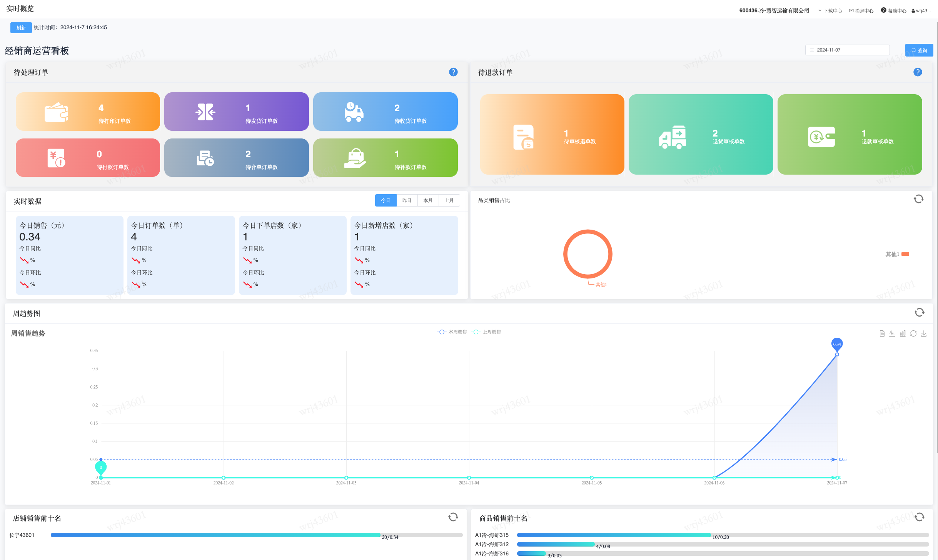Open data view icon in weekly sales chart

click(x=882, y=333)
